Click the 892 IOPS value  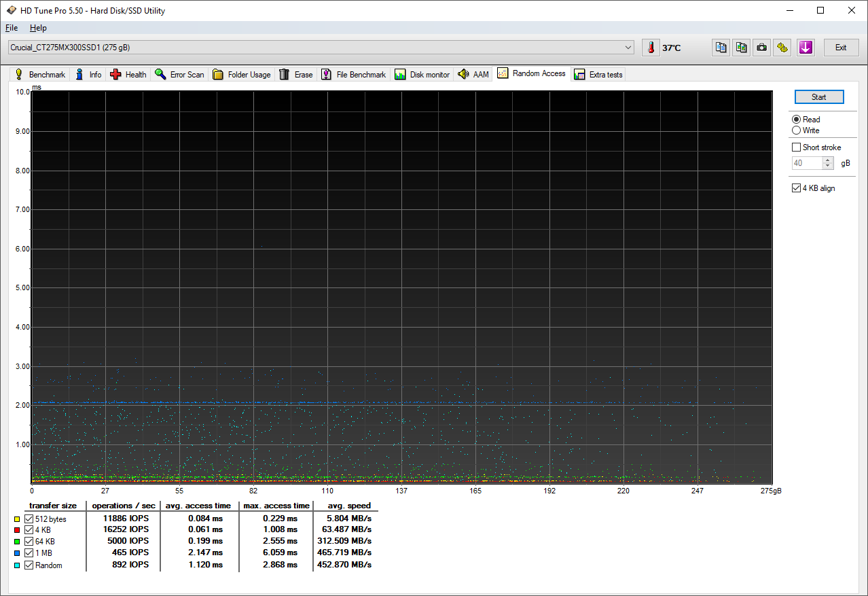[131, 565]
